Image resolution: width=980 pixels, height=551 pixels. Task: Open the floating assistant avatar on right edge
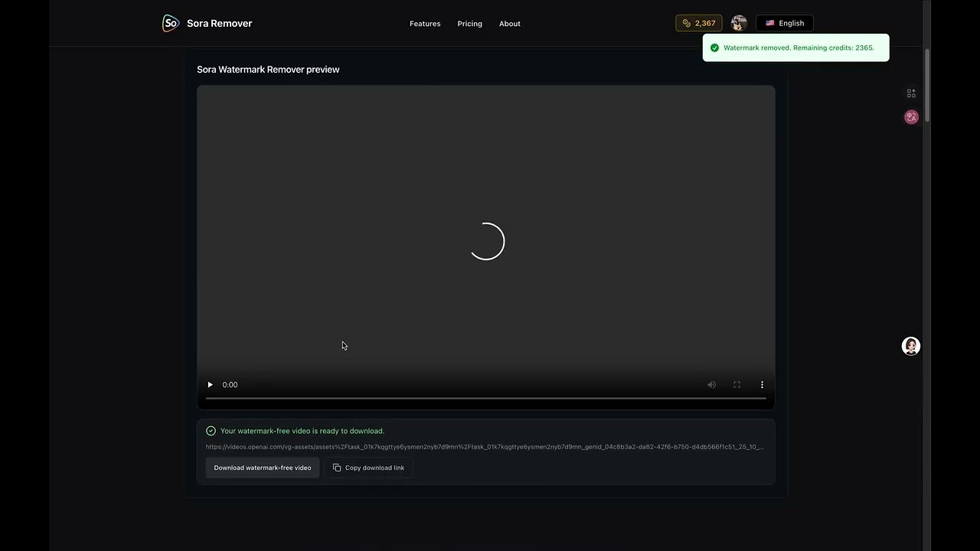pos(910,346)
